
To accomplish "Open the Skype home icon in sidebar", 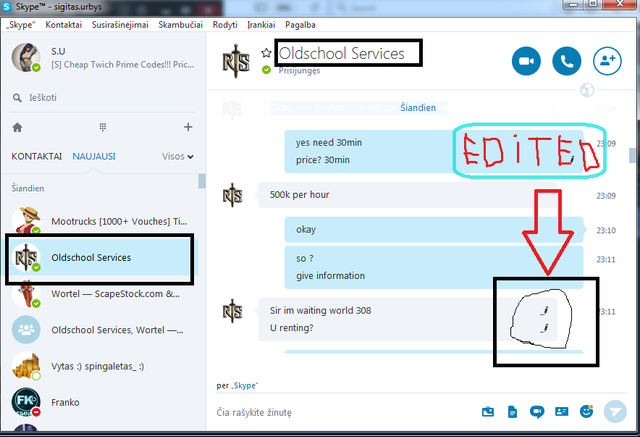I will pos(17,127).
